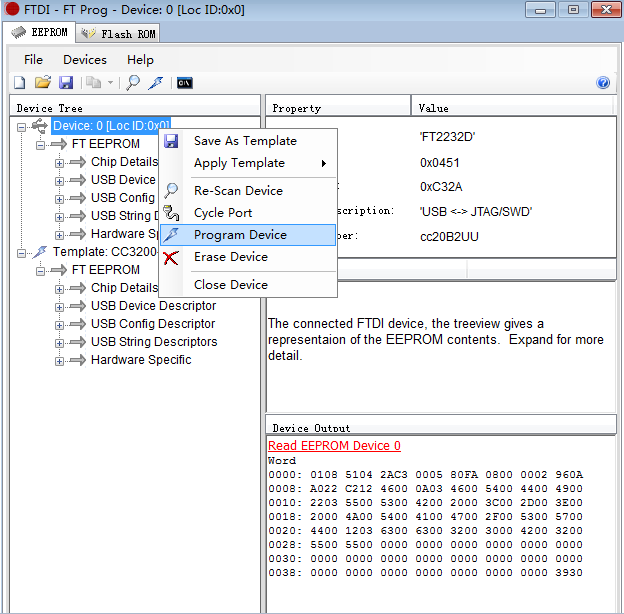Image resolution: width=624 pixels, height=614 pixels.
Task: Click the 0xC32A value cell
Action: 441,187
